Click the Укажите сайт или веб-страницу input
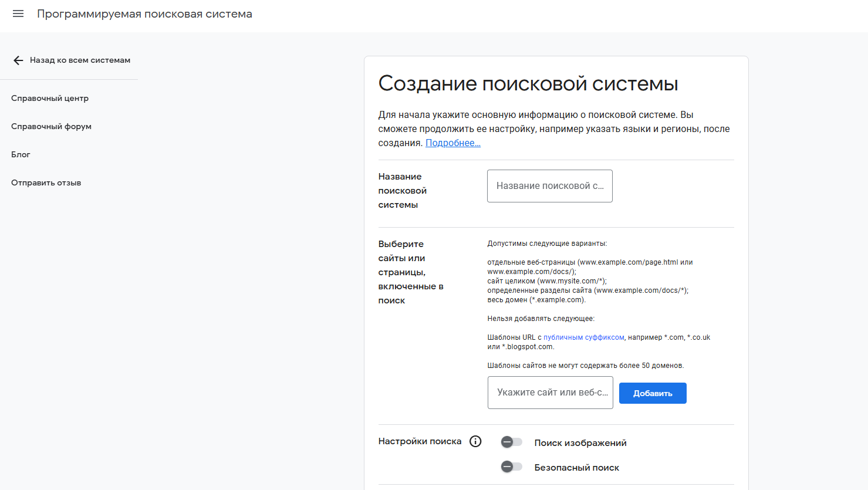 [x=550, y=393]
